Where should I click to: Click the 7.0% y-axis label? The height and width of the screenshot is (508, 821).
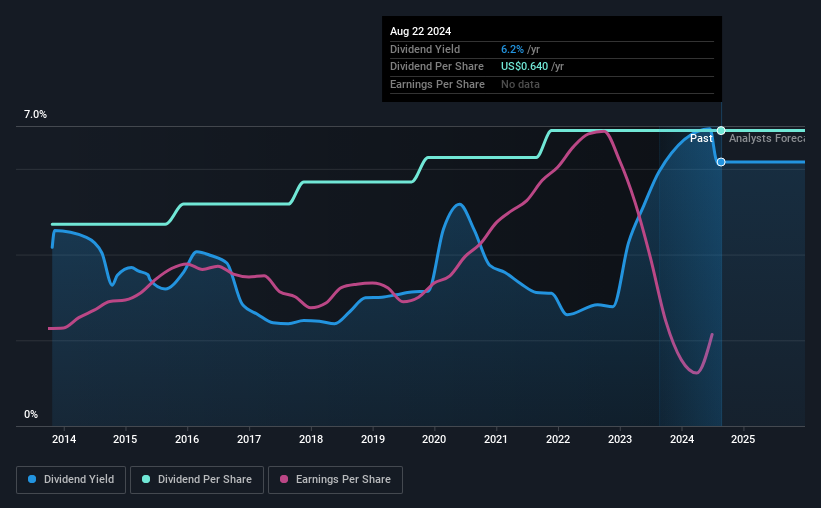(x=35, y=114)
